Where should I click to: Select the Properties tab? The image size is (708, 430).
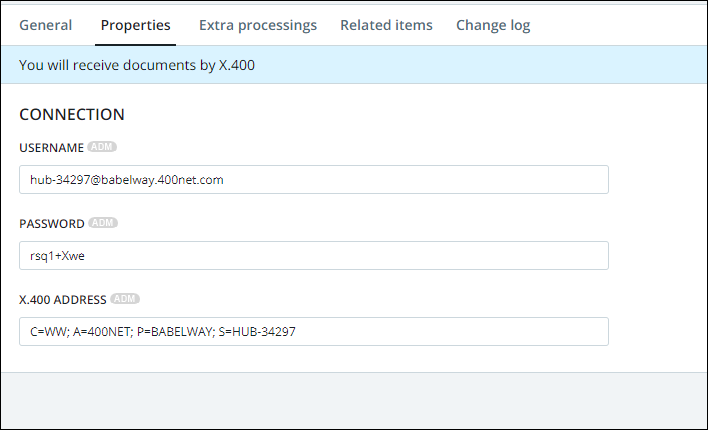click(x=136, y=25)
